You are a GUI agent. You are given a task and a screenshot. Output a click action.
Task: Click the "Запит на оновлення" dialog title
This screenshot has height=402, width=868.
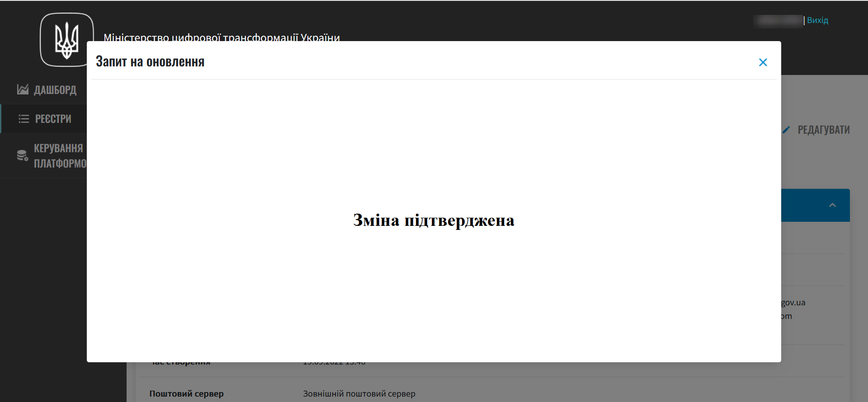150,61
